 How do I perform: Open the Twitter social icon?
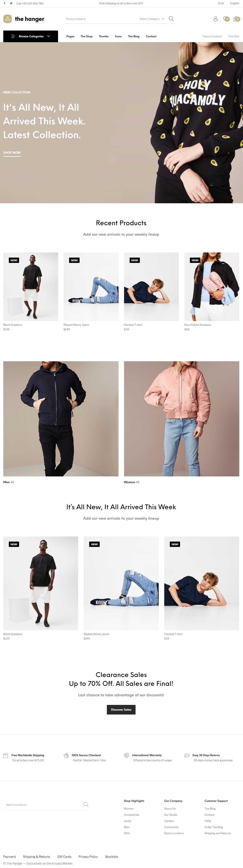[x=11, y=3]
